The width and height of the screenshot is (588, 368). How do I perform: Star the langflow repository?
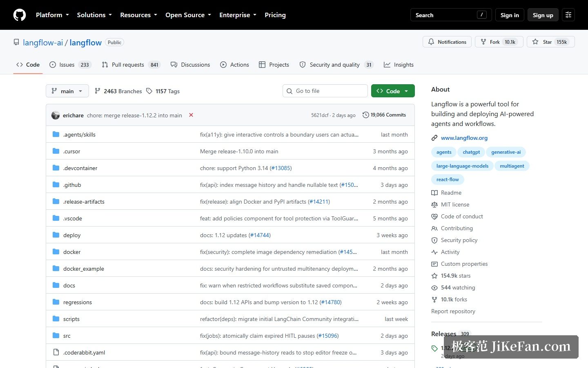(x=550, y=42)
